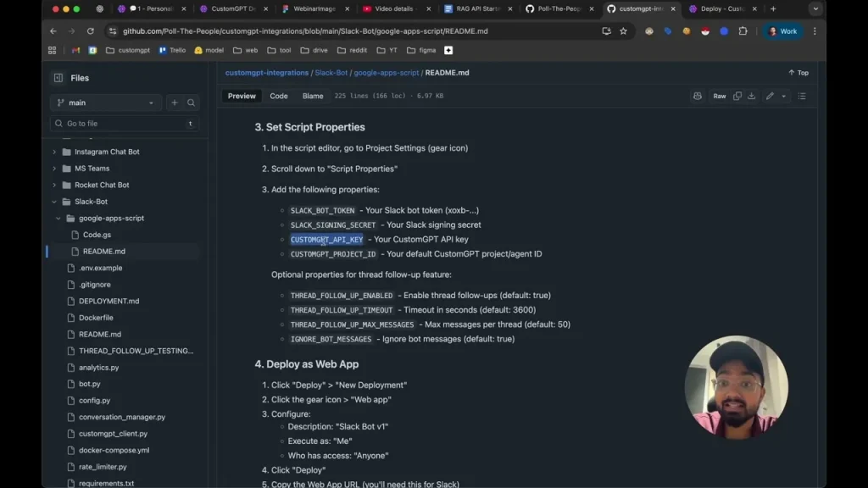Expand the Instagram Chat Bot folder
Image resolution: width=868 pixels, height=488 pixels.
pyautogui.click(x=54, y=152)
